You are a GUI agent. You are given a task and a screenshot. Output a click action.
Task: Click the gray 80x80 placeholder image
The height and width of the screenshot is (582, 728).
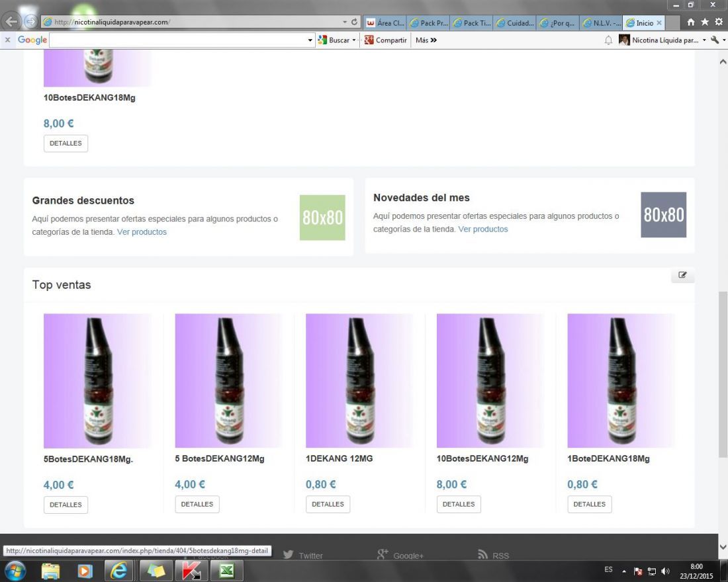tap(663, 215)
